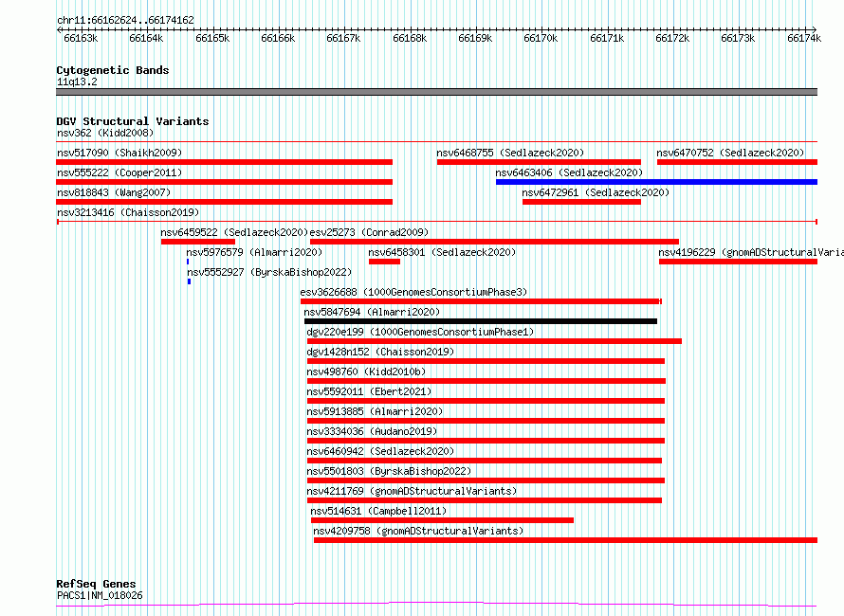Click the blue nsv6463406 variant bar
844x616 pixels.
(x=656, y=182)
